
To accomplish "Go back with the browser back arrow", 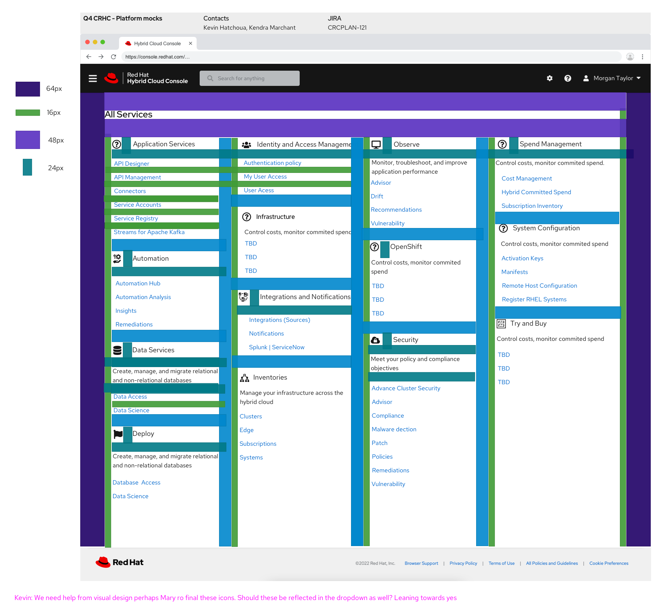I will click(89, 57).
